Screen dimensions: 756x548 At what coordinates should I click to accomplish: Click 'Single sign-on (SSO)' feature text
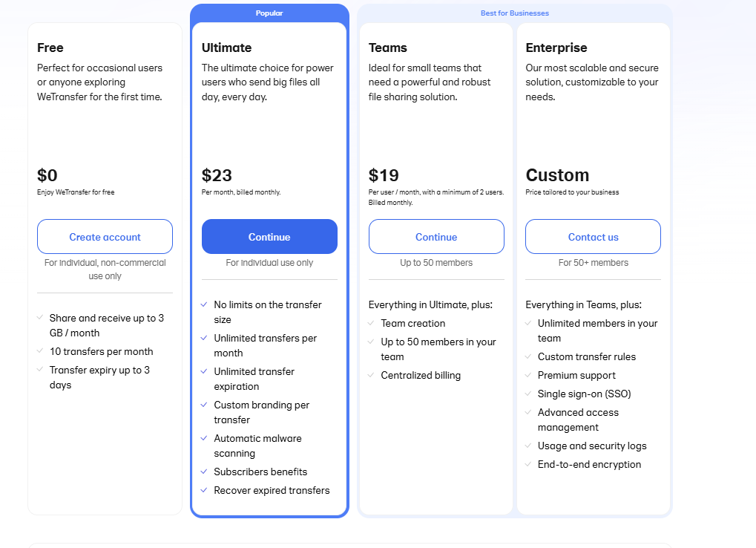(585, 394)
